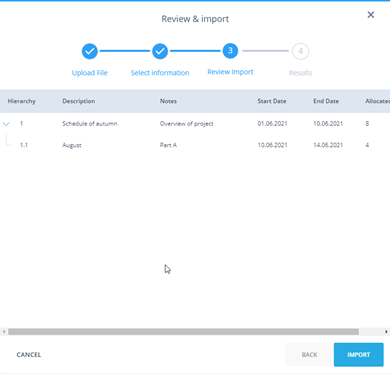Screen dimensions: 390x374
Task: Select the Schedule of autumn row
Action: 195,124
